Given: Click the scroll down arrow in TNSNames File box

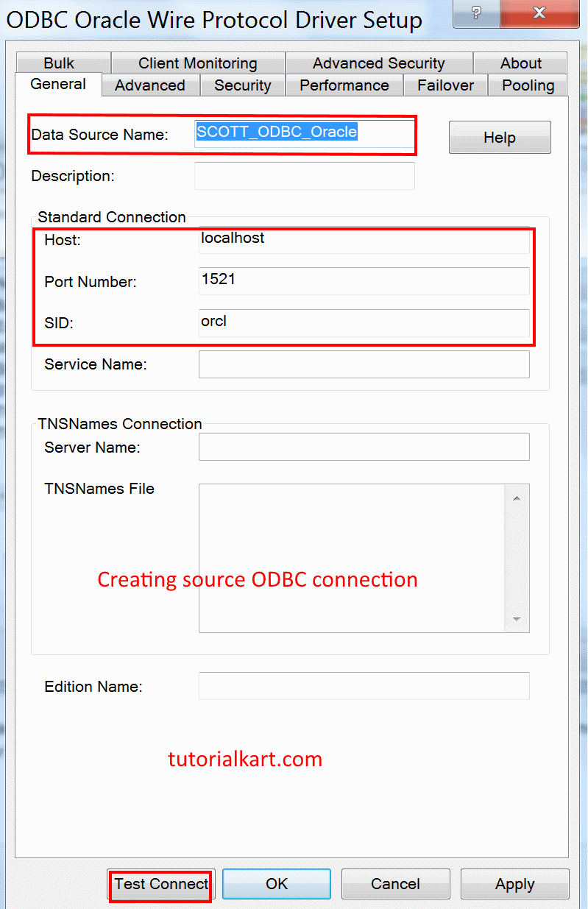Looking at the screenshot, I should [x=517, y=619].
